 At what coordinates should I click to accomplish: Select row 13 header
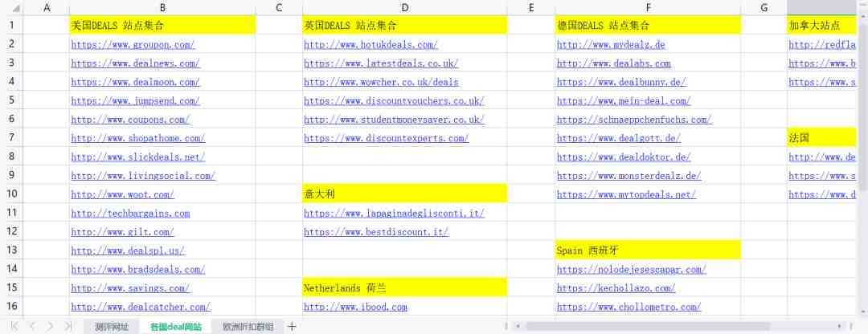click(11, 250)
